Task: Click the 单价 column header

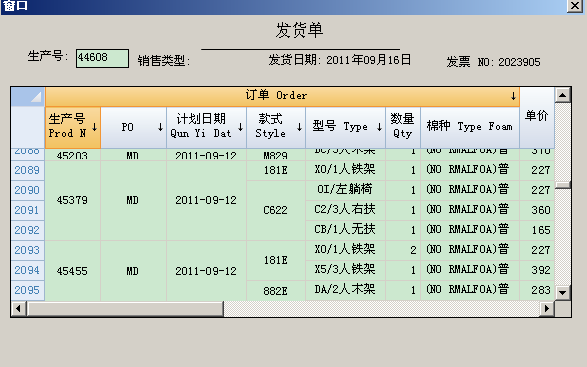Action: pyautogui.click(x=537, y=118)
